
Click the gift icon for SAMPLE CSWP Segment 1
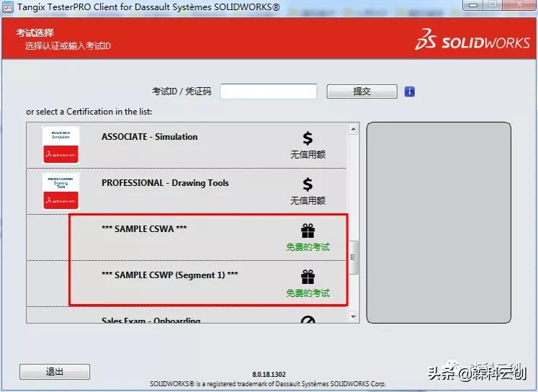[308, 277]
